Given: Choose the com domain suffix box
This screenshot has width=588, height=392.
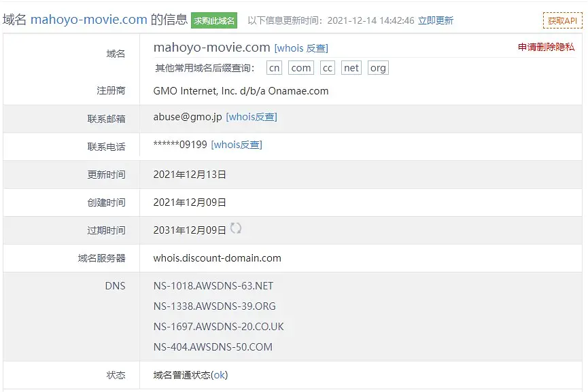Looking at the screenshot, I should coord(300,68).
